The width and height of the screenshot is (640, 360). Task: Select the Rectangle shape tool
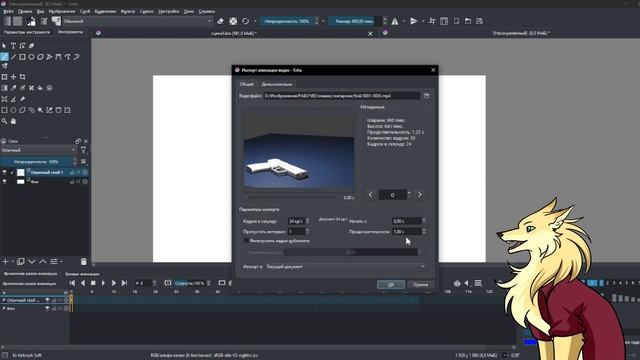coord(22,57)
